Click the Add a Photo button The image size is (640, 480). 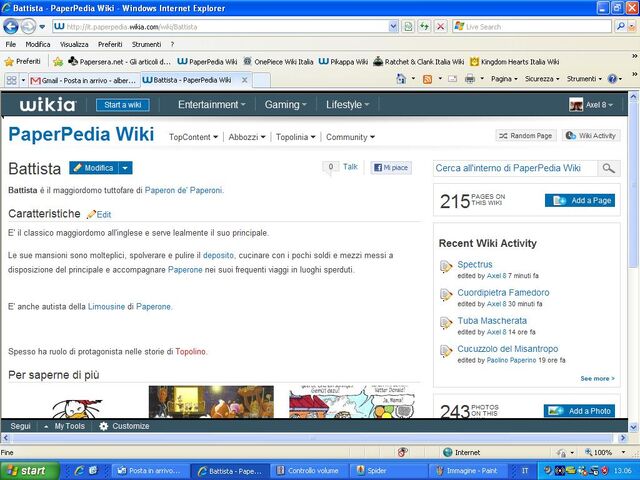579,411
